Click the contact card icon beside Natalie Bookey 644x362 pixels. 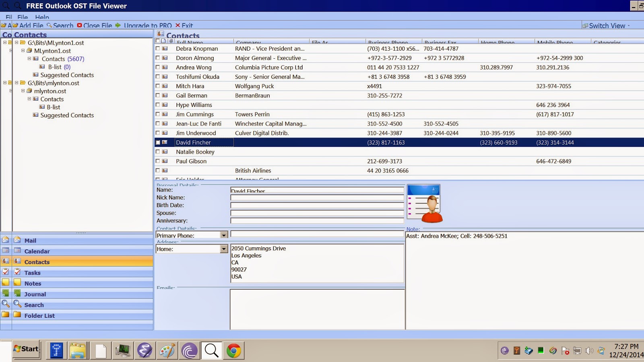point(165,152)
